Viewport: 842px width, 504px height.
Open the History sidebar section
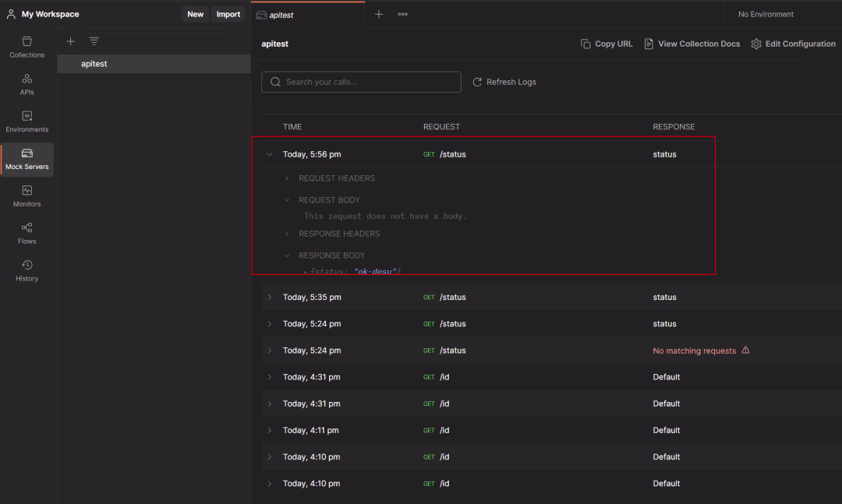(27, 271)
